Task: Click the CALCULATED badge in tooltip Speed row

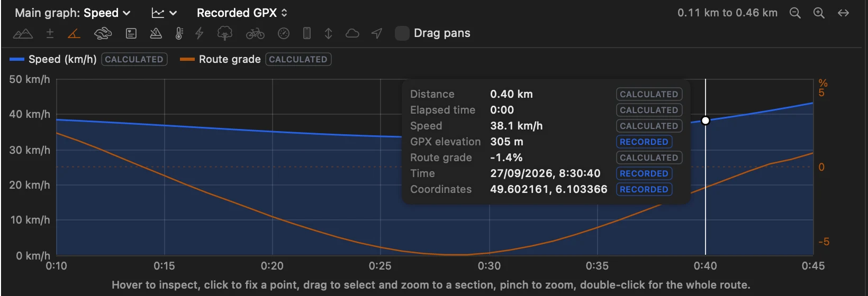Action: [649, 126]
